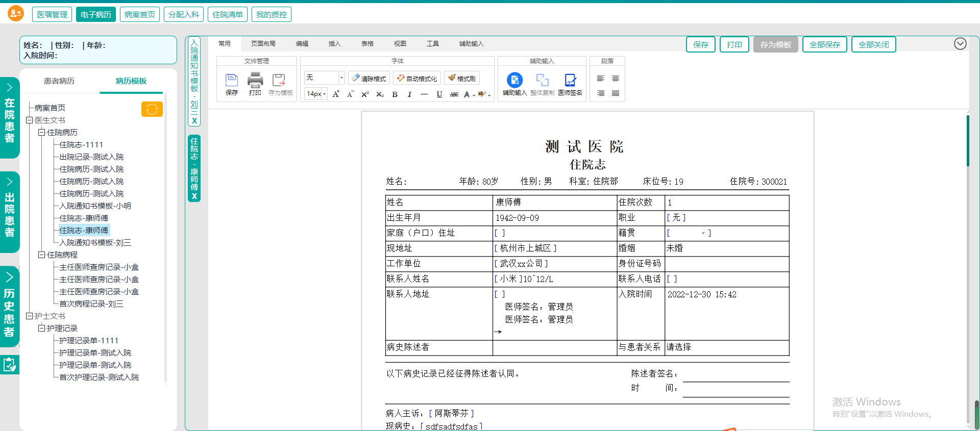The image size is (980, 431).
Task: Center align the paragraph
Action: pyautogui.click(x=616, y=78)
